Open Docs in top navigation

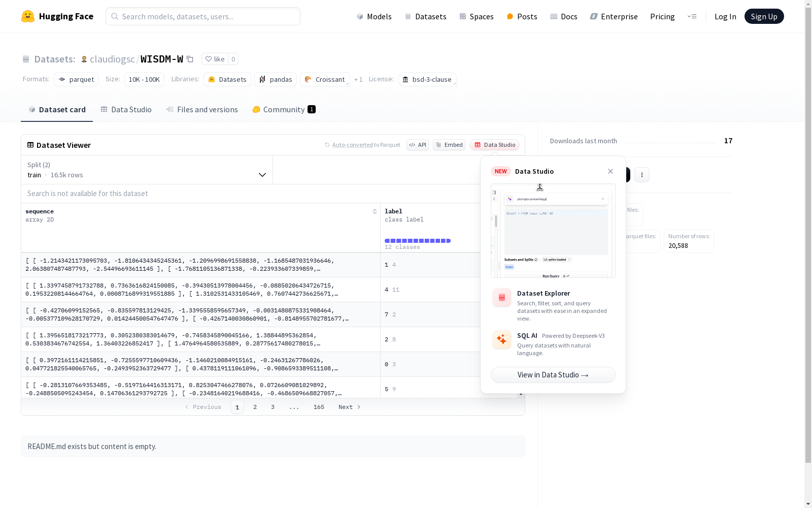(564, 16)
